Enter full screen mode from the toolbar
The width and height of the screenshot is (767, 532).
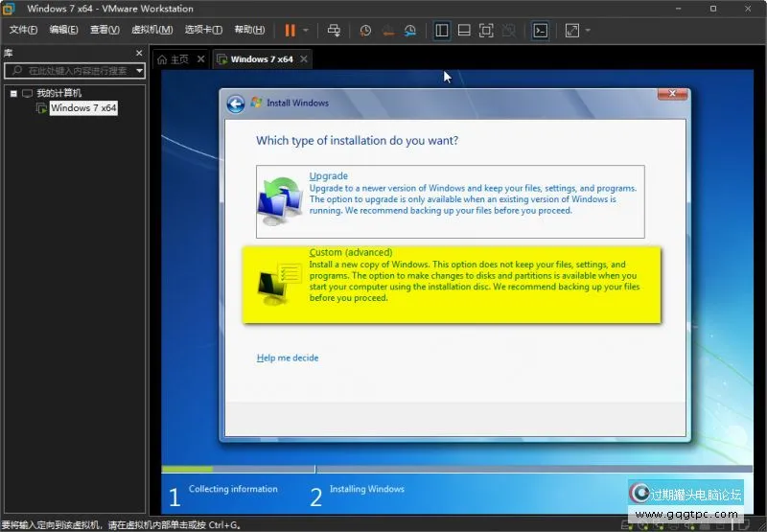point(486,30)
